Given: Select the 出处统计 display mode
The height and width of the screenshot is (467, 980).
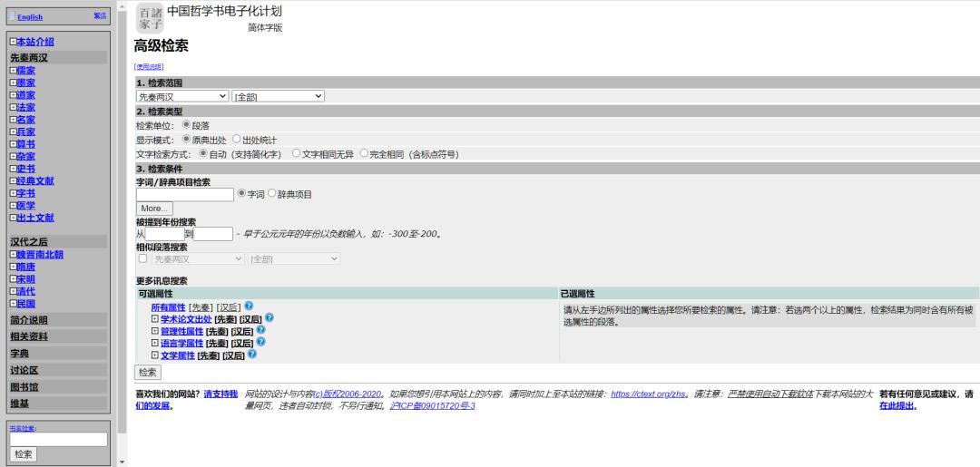Looking at the screenshot, I should (x=237, y=140).
